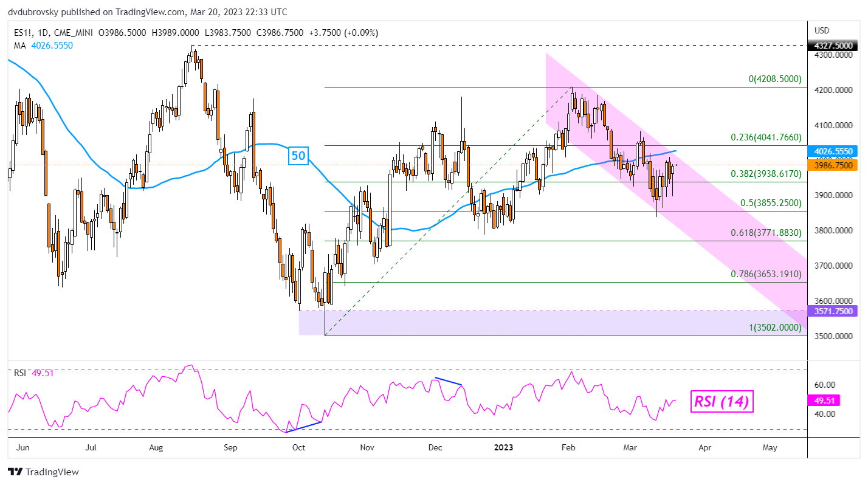
Task: Click the 2023 year marker on time axis
Action: click(x=504, y=448)
